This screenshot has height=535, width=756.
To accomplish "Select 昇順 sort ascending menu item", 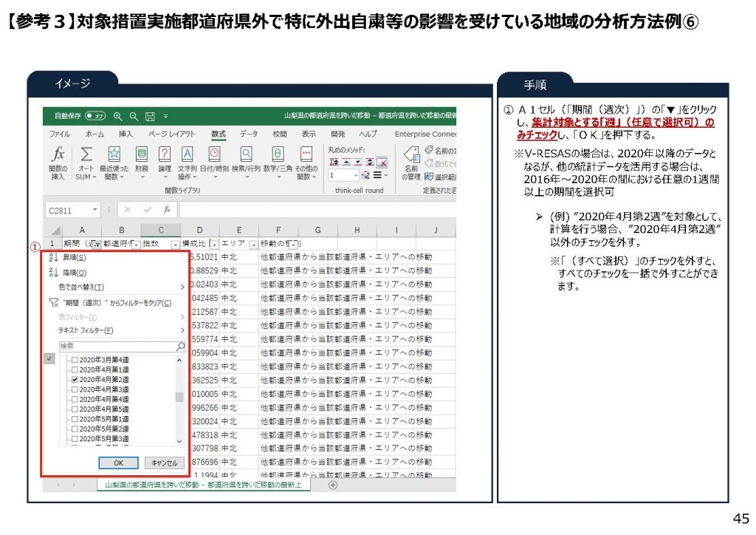I will [x=74, y=258].
